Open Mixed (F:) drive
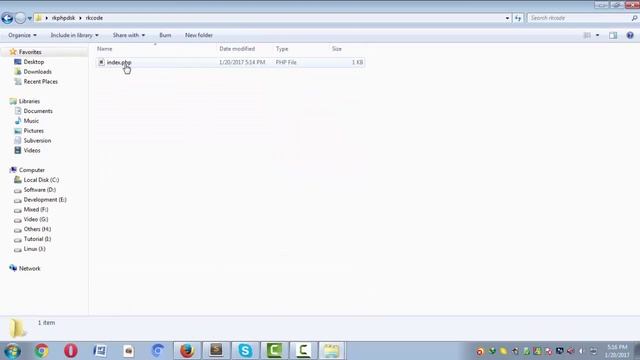 click(36, 209)
